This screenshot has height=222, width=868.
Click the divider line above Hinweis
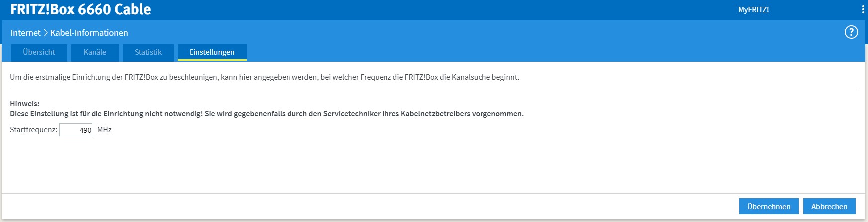[433, 90]
